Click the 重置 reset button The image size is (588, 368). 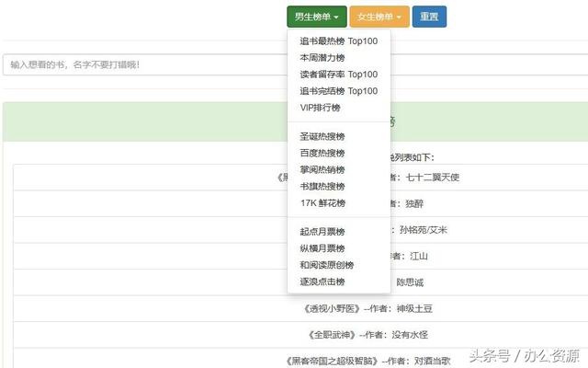coord(429,17)
